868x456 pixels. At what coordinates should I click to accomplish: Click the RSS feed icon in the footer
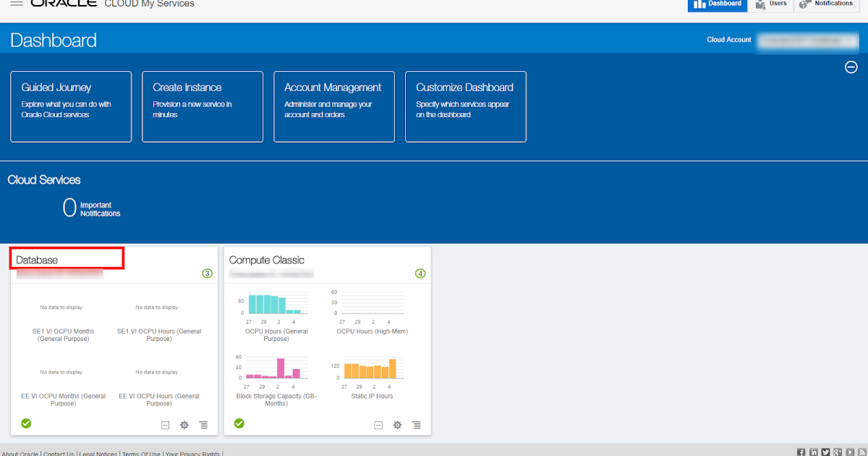coord(860,452)
